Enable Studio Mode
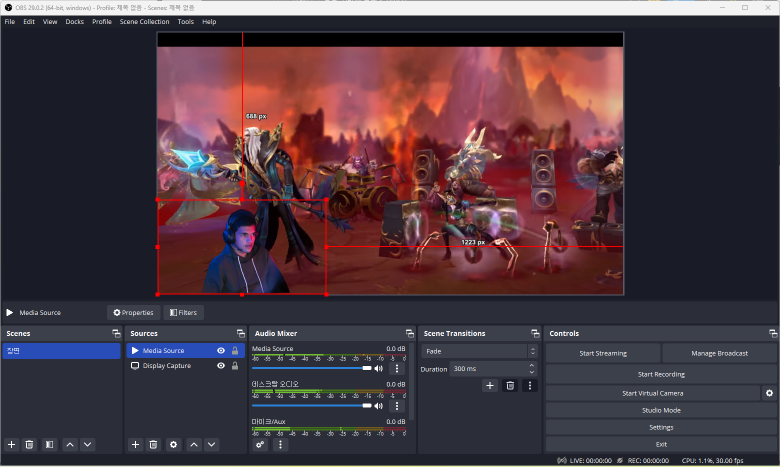This screenshot has height=467, width=780. (x=661, y=410)
